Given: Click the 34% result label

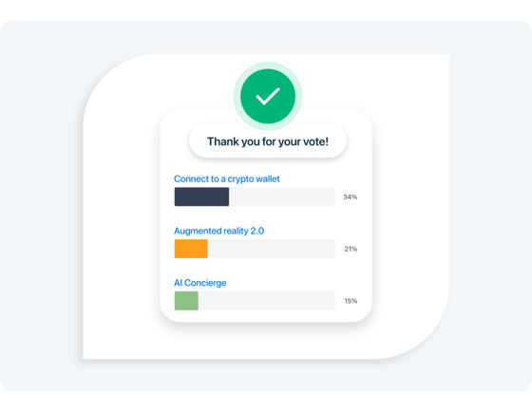Looking at the screenshot, I should point(351,197).
